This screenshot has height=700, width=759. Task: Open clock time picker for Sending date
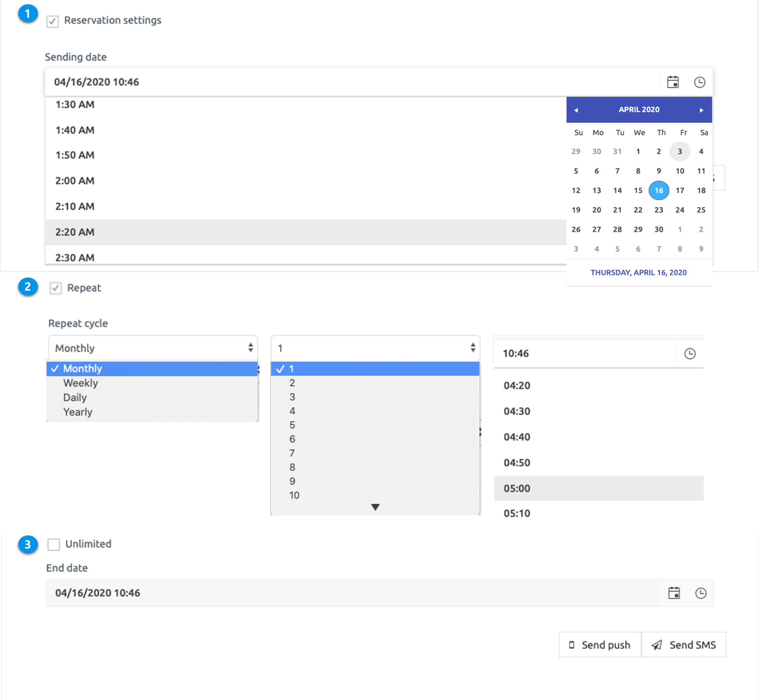pos(699,82)
